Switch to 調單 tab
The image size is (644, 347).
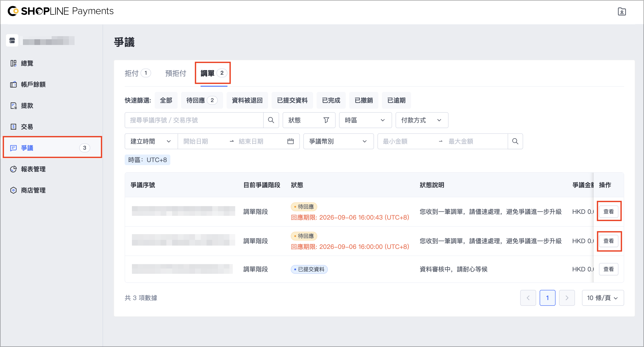click(214, 73)
